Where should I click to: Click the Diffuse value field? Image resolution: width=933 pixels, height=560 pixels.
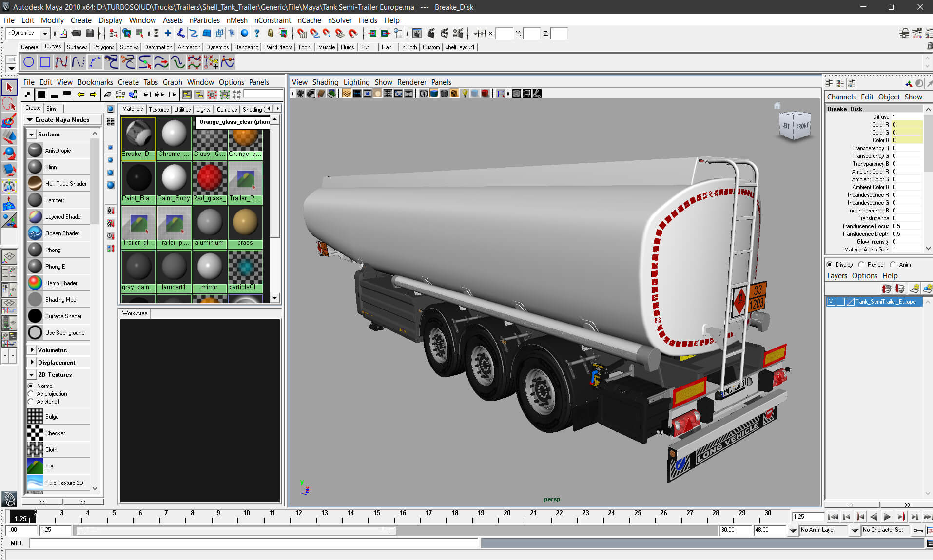[x=907, y=116]
